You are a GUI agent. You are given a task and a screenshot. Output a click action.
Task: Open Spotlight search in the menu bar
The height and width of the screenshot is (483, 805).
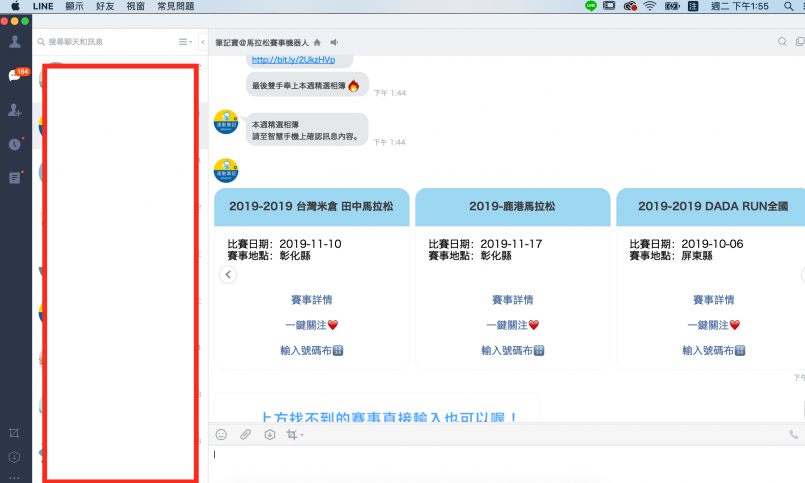788,6
